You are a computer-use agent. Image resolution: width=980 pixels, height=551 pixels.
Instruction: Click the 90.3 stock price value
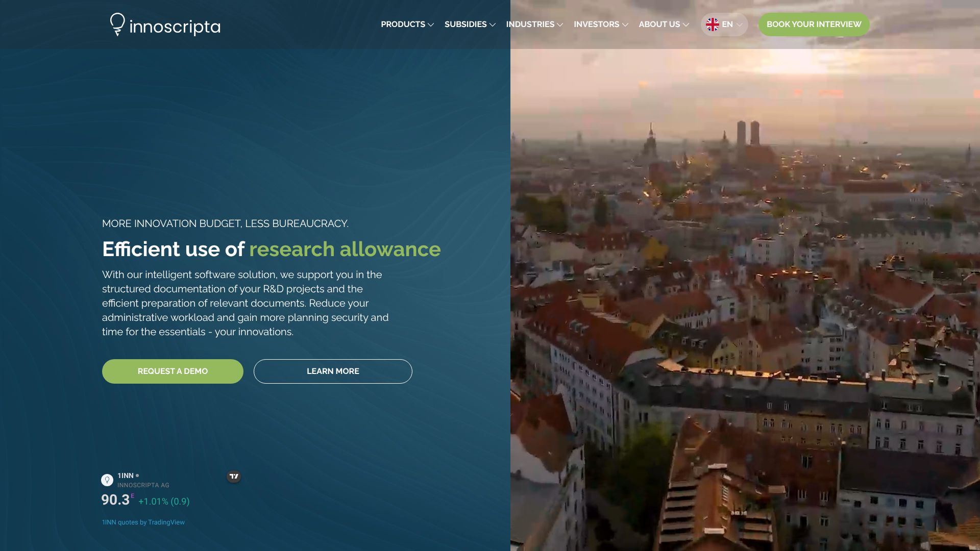click(115, 500)
